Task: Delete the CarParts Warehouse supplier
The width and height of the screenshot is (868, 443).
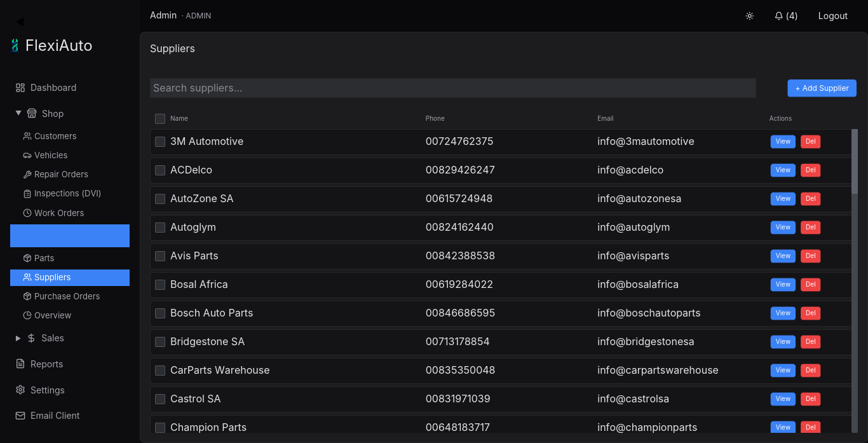Action: tap(810, 371)
